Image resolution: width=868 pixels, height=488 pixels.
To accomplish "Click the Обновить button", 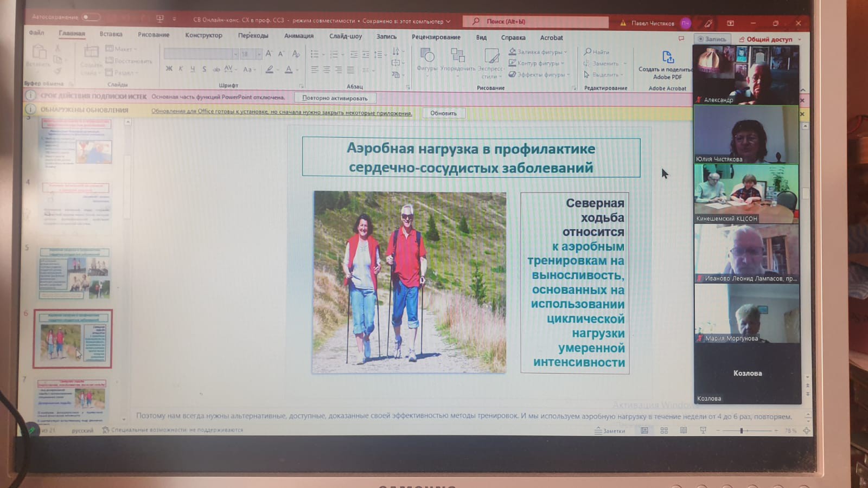I will 444,113.
